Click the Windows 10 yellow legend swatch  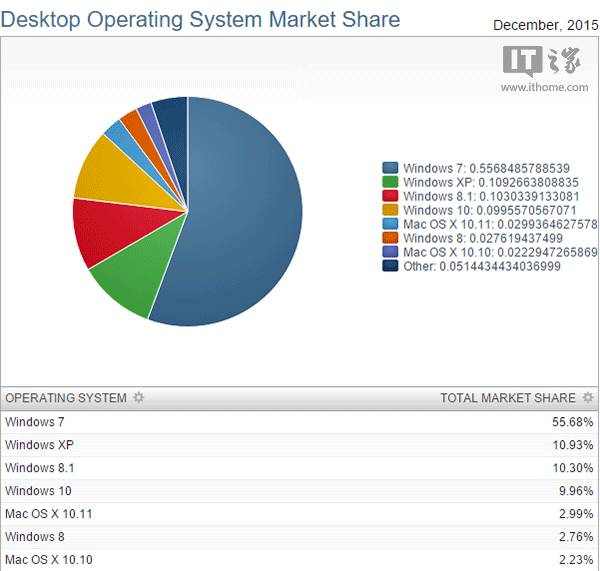(390, 210)
